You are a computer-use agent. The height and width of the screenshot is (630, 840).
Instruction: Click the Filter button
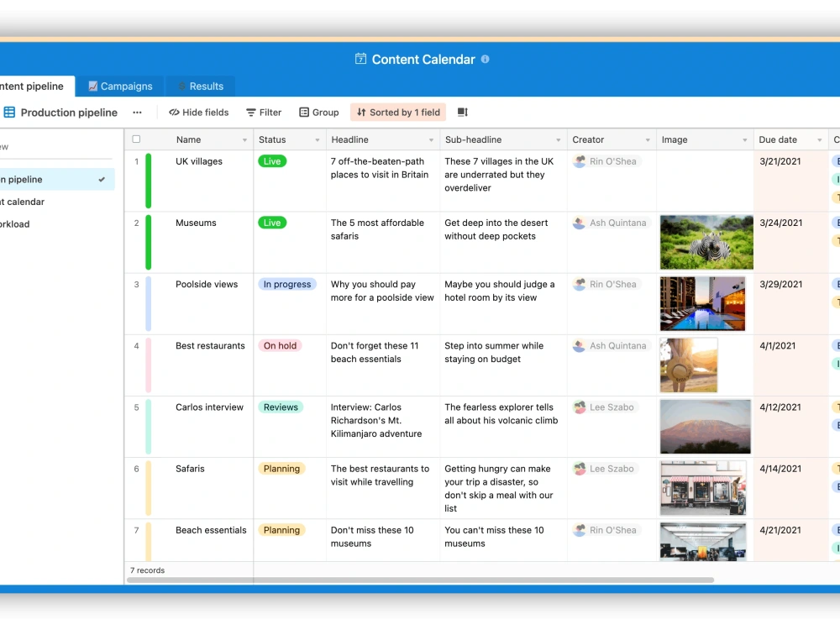point(264,113)
